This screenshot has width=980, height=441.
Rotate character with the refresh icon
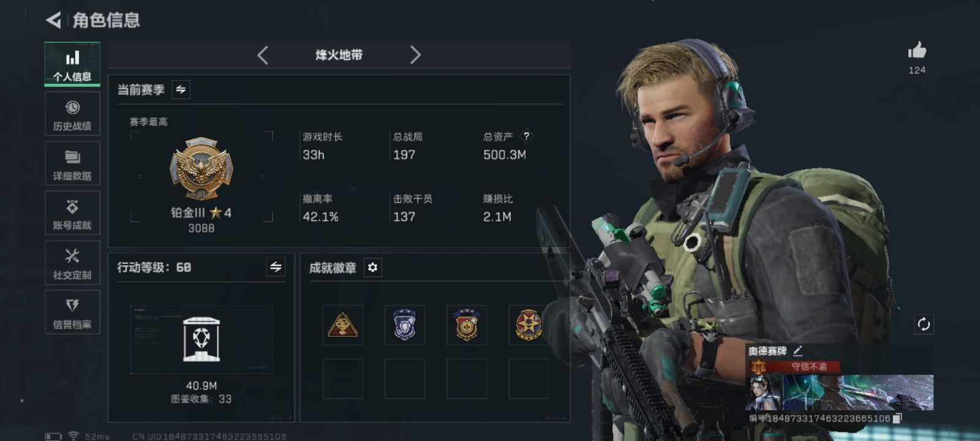pos(924,324)
